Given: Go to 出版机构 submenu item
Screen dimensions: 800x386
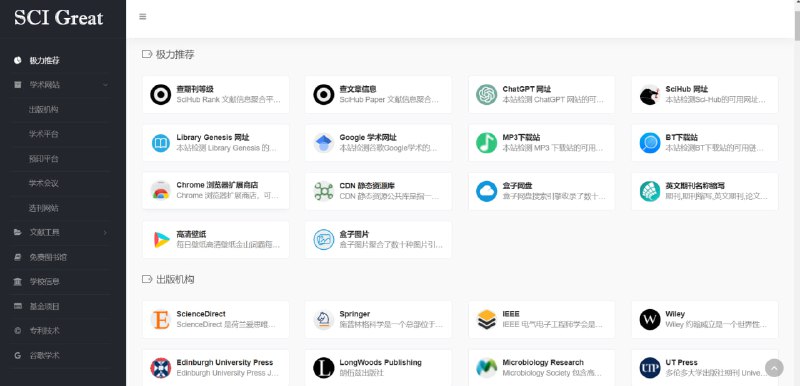Looking at the screenshot, I should pos(44,110).
